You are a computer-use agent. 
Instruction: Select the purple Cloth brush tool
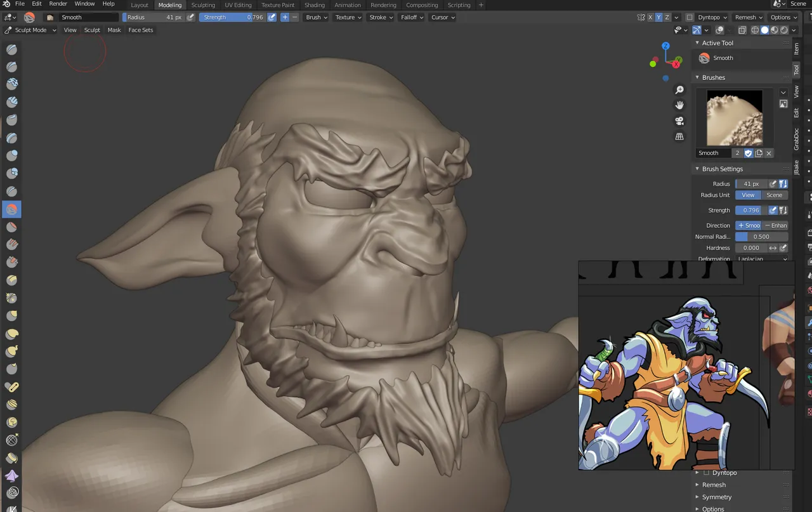pyautogui.click(x=11, y=475)
